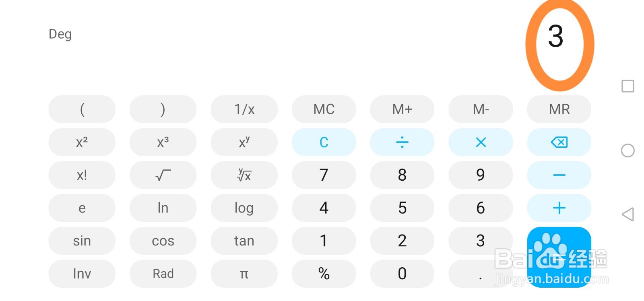Clear the display with C
Screen dimensions: 644x301
[x=324, y=142]
